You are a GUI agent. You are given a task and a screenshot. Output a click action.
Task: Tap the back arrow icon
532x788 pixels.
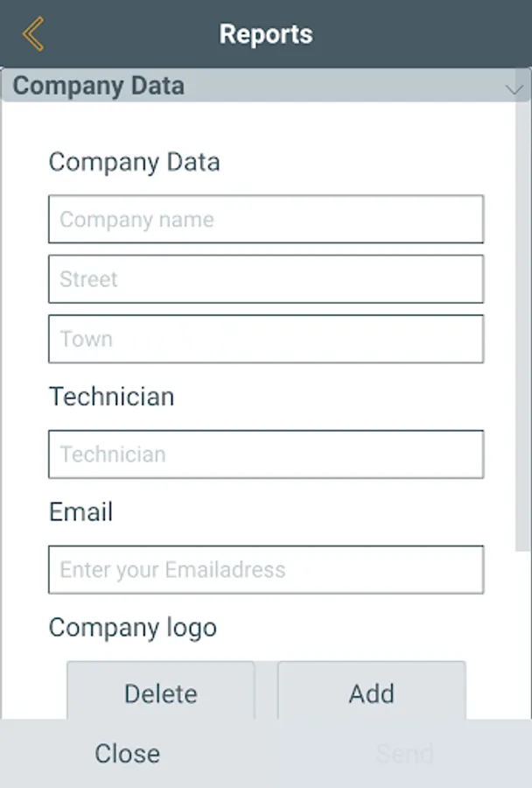(33, 34)
